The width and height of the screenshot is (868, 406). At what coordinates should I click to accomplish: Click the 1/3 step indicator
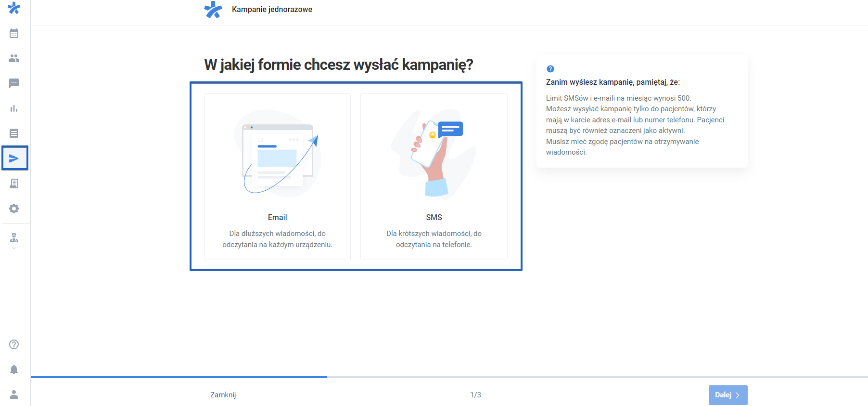click(475, 395)
